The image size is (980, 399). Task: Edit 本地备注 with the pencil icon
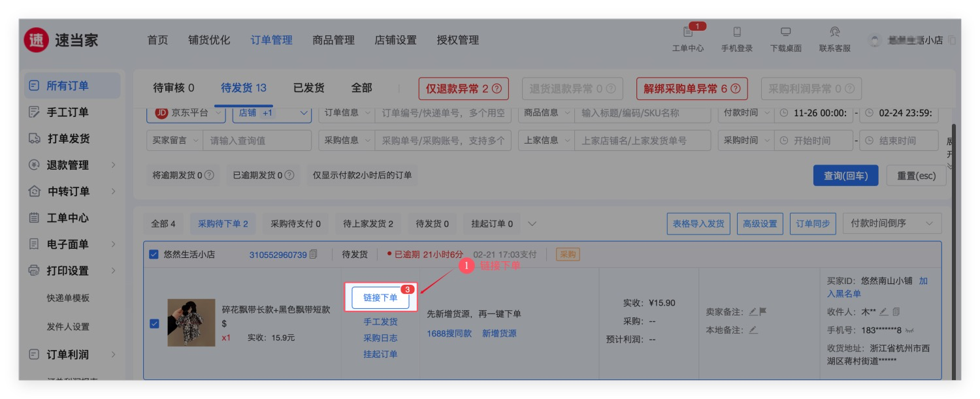point(753,330)
